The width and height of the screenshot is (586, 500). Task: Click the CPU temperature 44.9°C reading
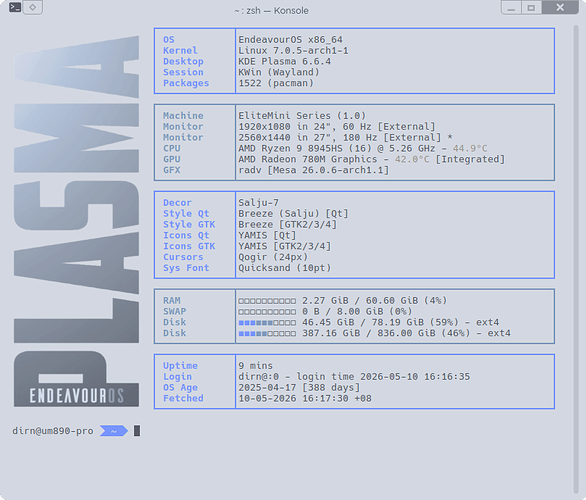(x=470, y=148)
